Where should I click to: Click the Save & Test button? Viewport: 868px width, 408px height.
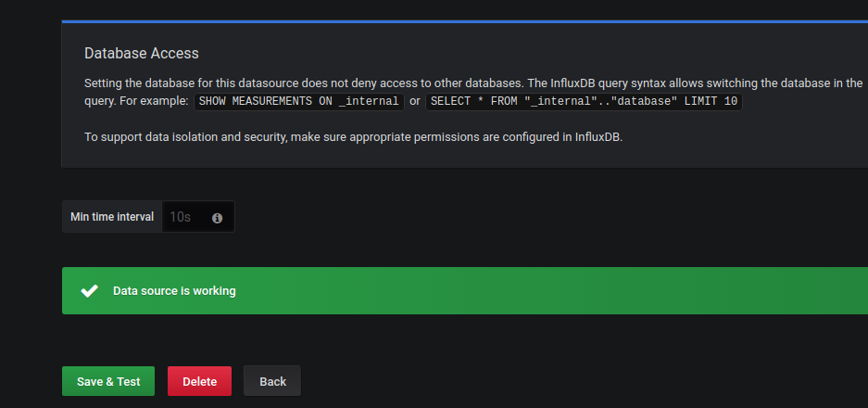pos(108,381)
